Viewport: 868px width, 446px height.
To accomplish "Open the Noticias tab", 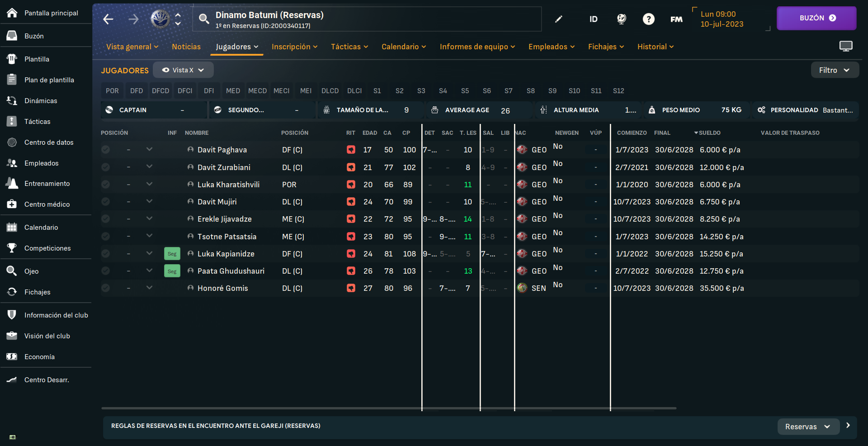I will pyautogui.click(x=186, y=47).
